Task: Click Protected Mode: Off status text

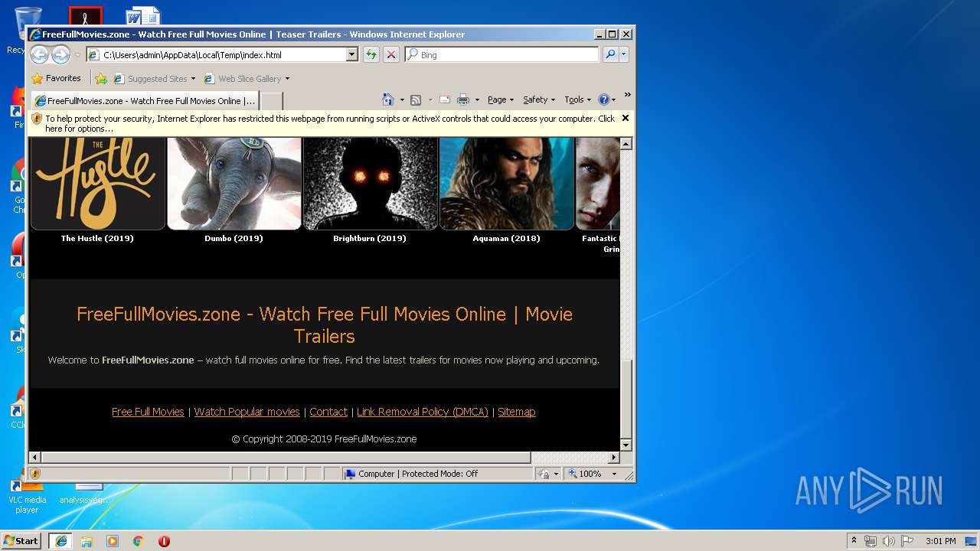Action: click(439, 474)
